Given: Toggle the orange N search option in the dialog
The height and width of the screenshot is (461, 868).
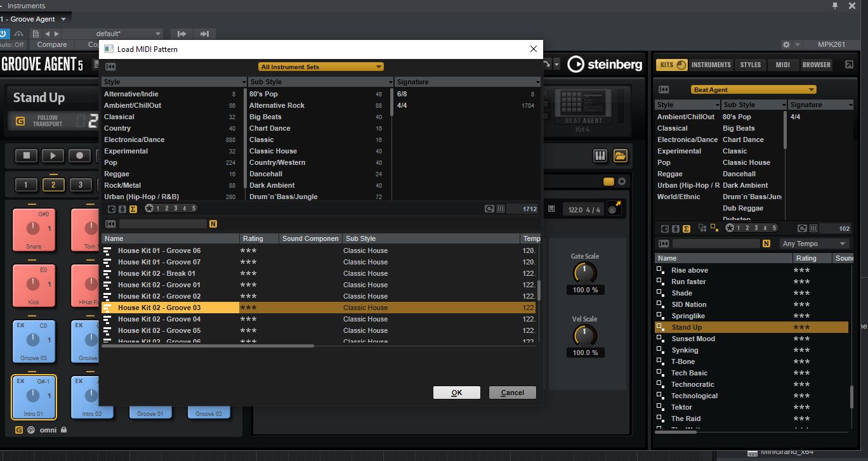Looking at the screenshot, I should 213,224.
